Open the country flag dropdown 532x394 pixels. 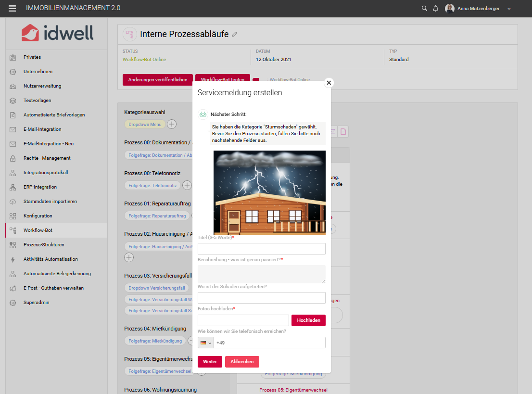tap(205, 343)
